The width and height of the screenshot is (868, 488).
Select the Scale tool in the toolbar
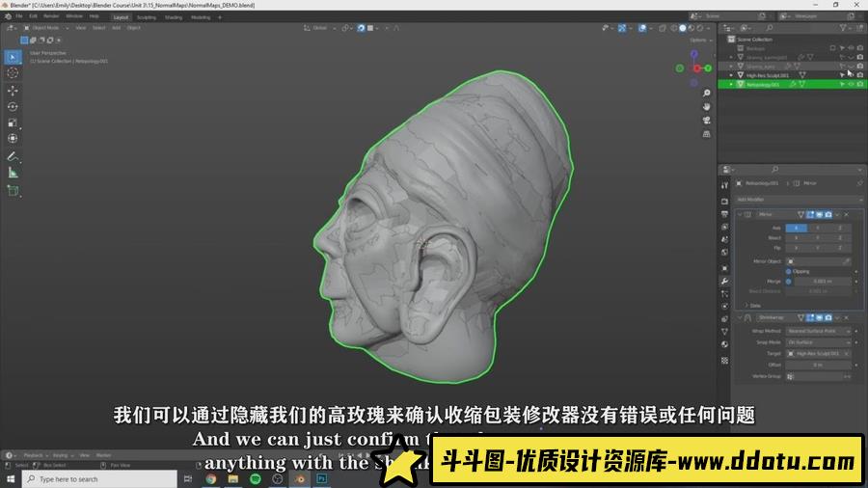13,122
